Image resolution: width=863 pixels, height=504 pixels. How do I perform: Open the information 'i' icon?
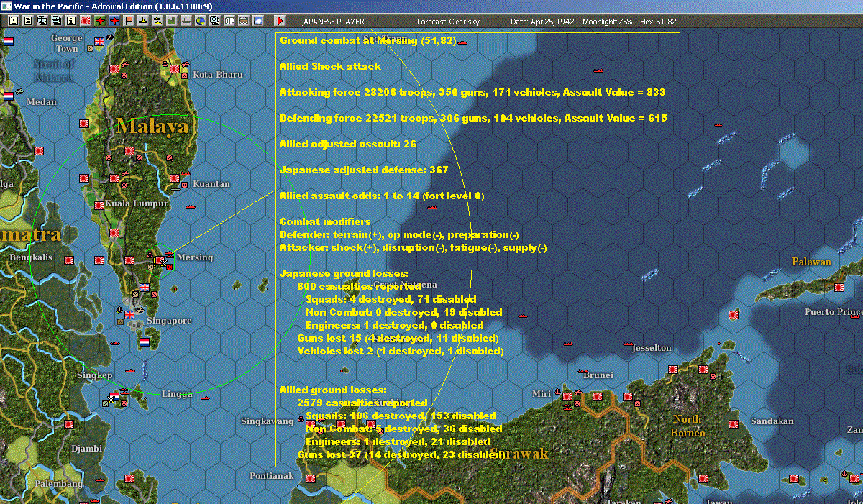coord(70,21)
